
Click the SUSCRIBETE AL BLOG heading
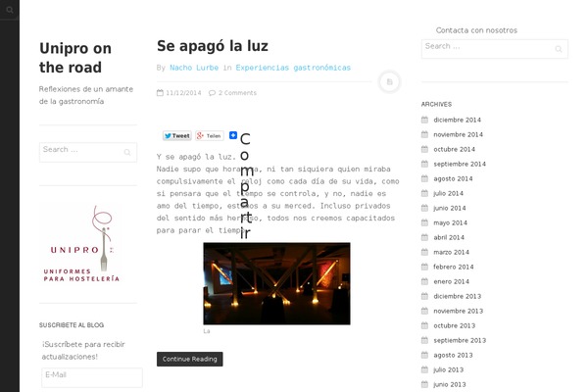72,325
